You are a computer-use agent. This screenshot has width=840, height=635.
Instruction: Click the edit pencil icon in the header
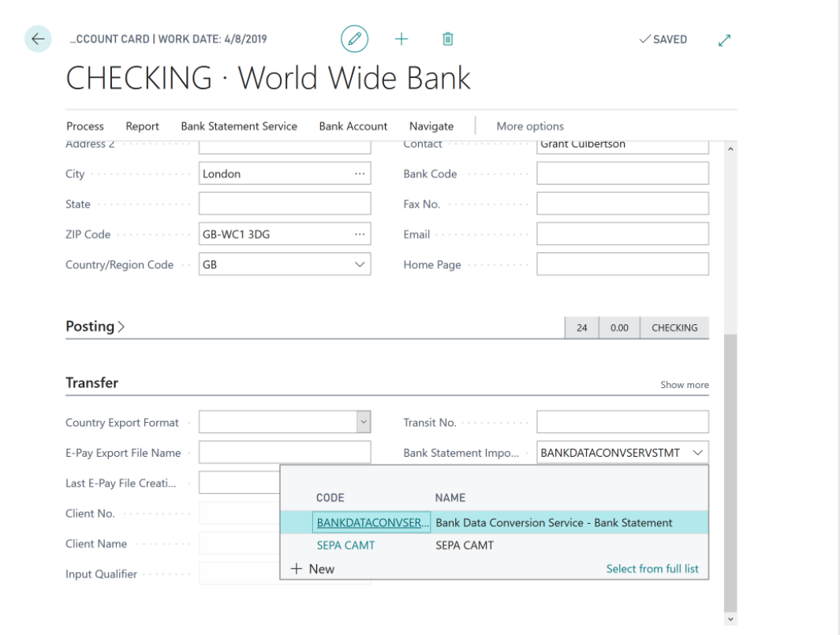click(354, 39)
